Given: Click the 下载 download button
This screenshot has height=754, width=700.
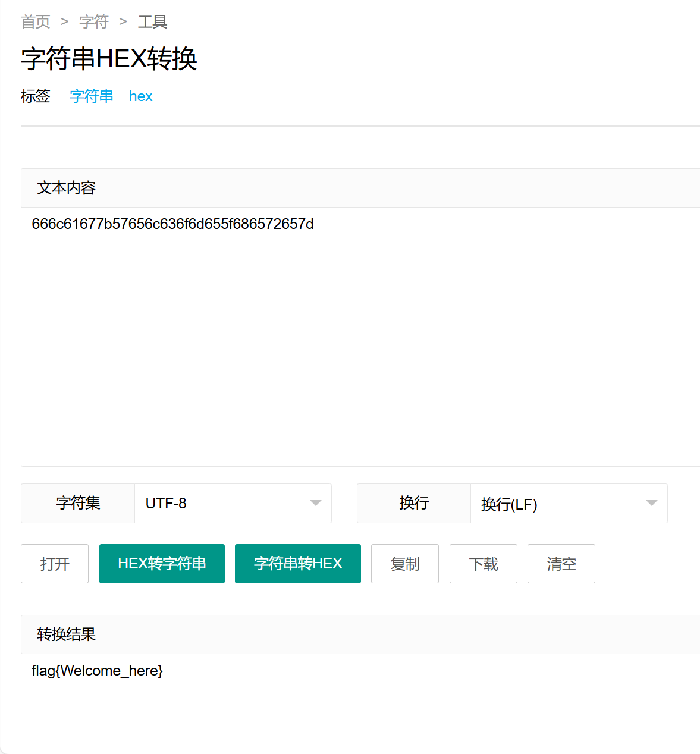Looking at the screenshot, I should coord(484,564).
